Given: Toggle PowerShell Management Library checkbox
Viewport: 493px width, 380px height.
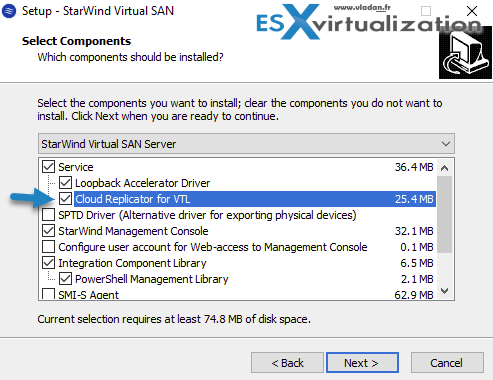Looking at the screenshot, I should pyautogui.click(x=65, y=279).
